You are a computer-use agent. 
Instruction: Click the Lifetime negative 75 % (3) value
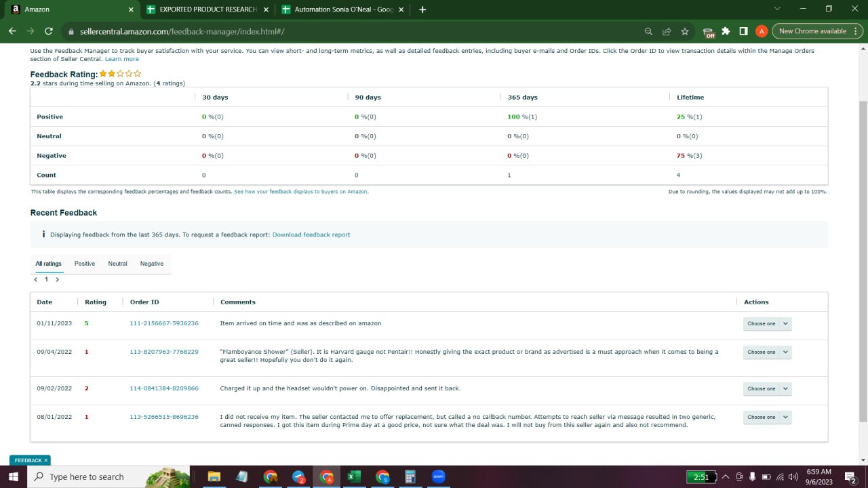(690, 156)
